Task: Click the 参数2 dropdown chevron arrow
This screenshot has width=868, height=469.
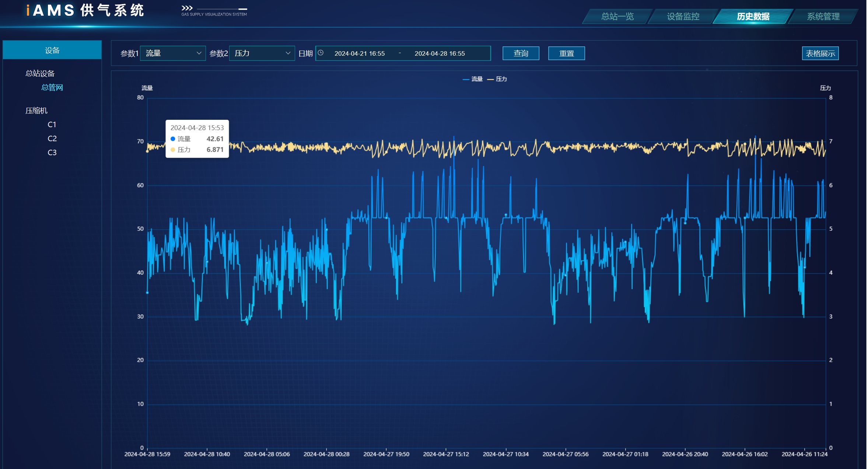Action: tap(288, 53)
